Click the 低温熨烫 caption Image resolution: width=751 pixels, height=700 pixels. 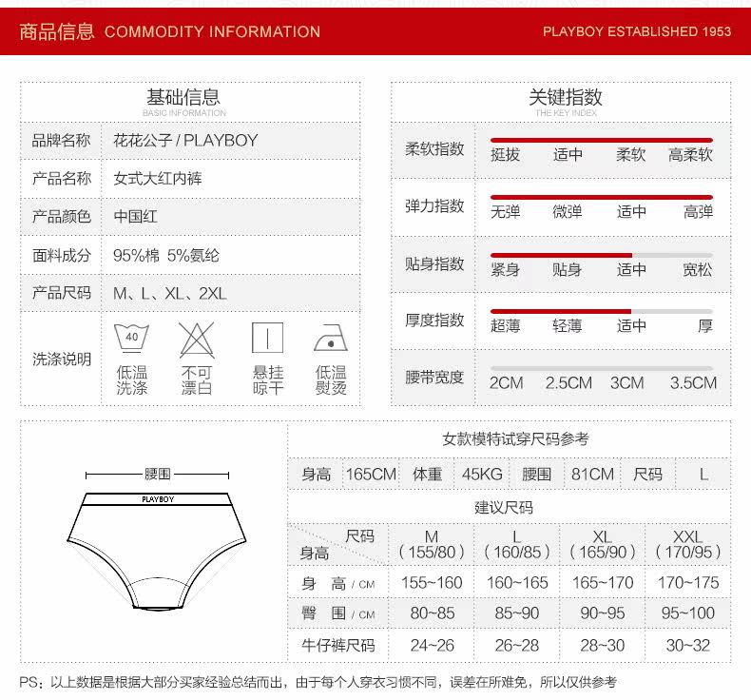[x=331, y=379]
